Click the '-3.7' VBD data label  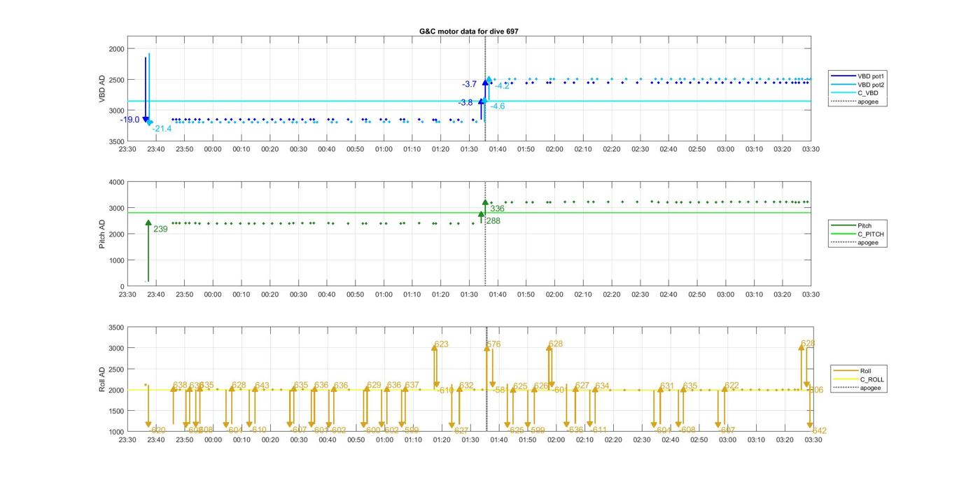469,84
